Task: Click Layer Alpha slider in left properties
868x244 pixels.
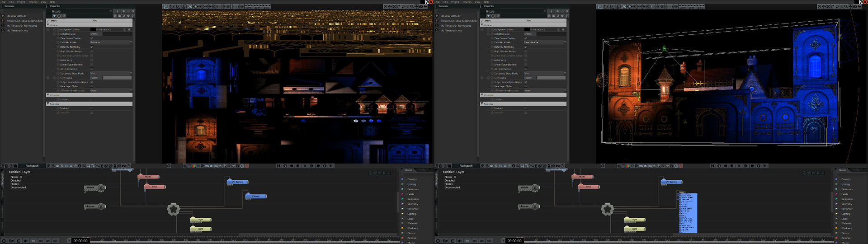Action: (x=118, y=78)
